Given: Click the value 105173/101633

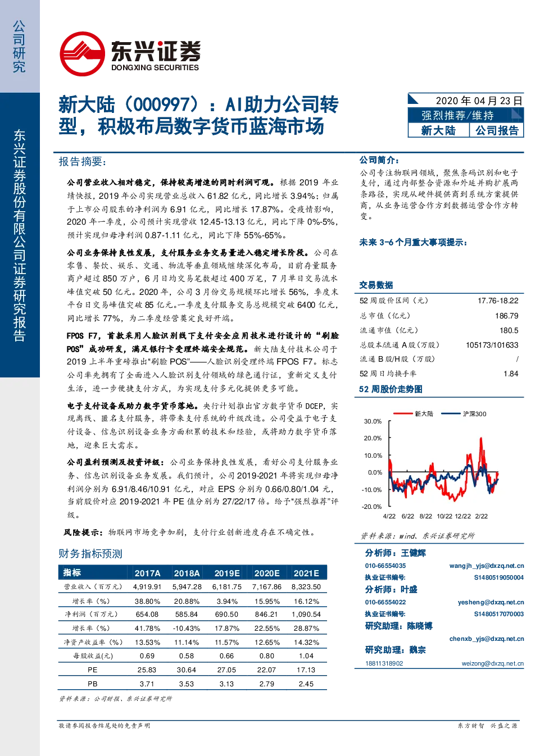Looking at the screenshot, I should point(492,345).
